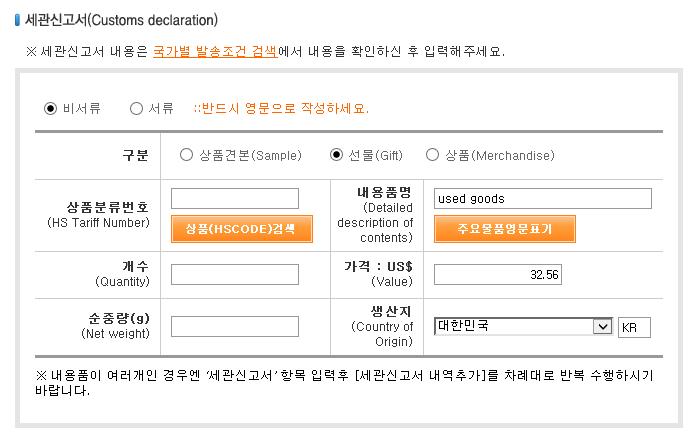The image size is (693, 439).
Task: Select the 서류 radio button
Action: pyautogui.click(x=136, y=108)
